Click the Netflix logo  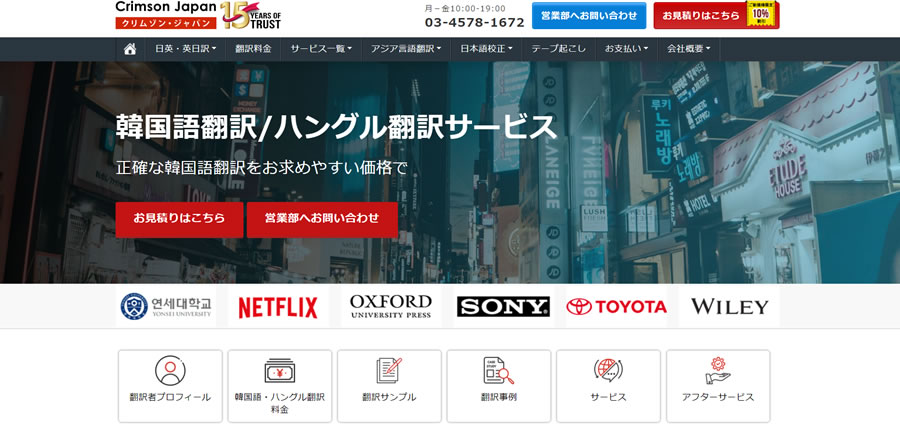(x=278, y=307)
